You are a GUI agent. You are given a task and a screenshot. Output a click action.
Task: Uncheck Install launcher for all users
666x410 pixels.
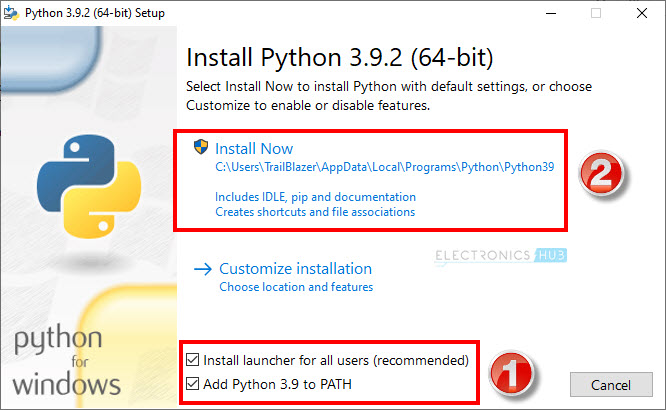pyautogui.click(x=192, y=359)
